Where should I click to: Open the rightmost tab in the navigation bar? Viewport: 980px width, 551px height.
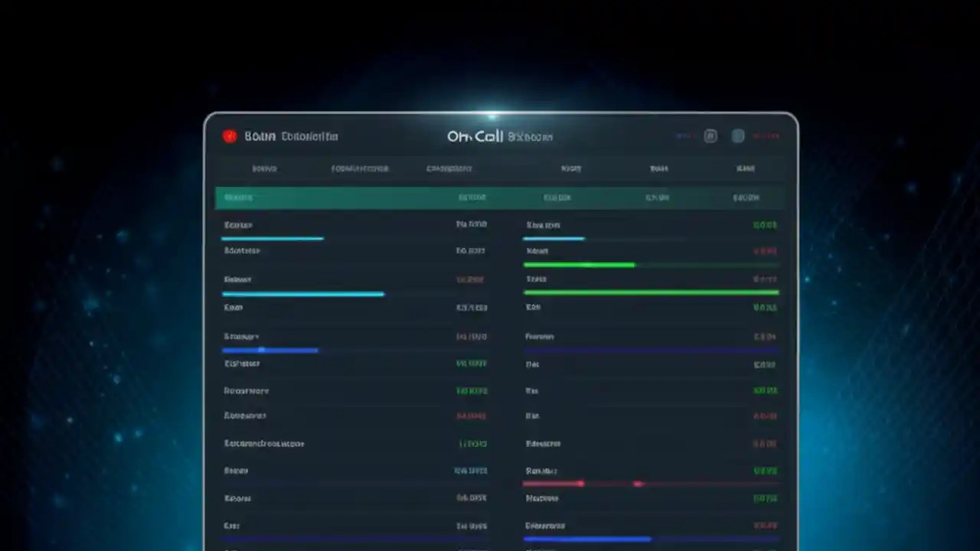coord(745,168)
